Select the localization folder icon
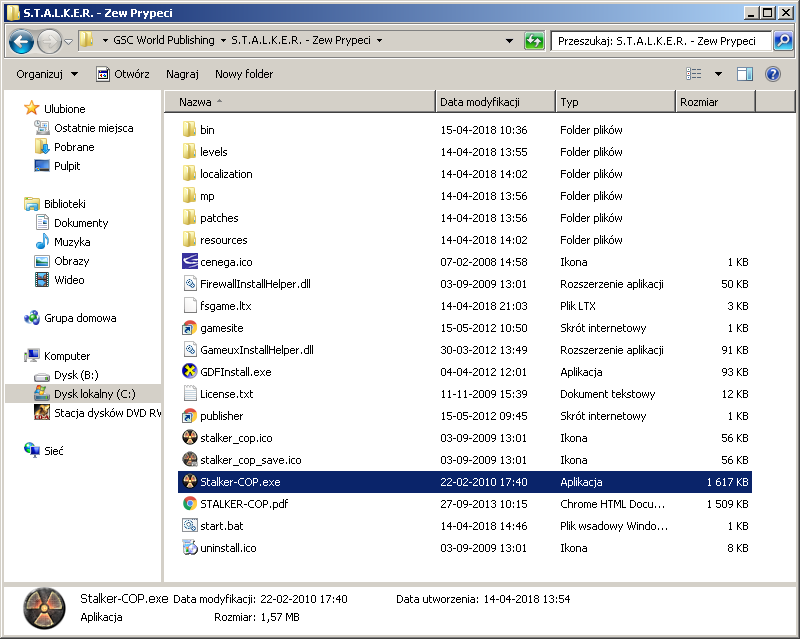 189,174
